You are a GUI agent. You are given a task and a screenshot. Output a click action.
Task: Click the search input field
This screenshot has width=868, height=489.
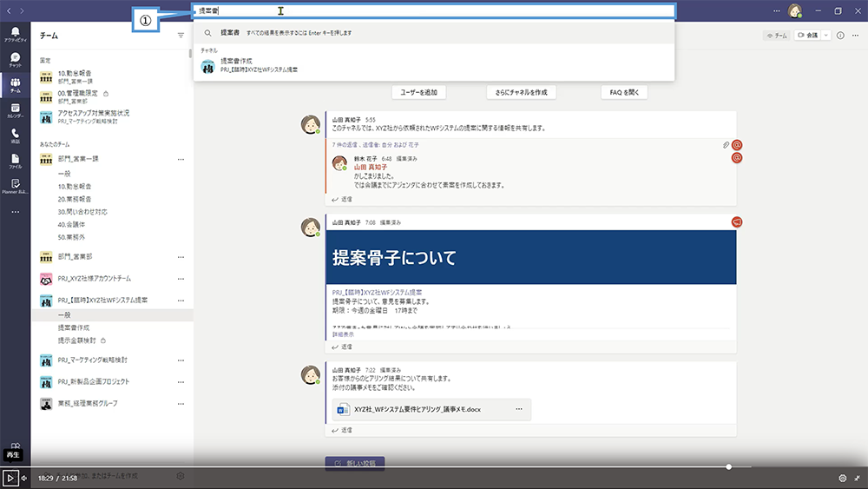click(x=433, y=10)
